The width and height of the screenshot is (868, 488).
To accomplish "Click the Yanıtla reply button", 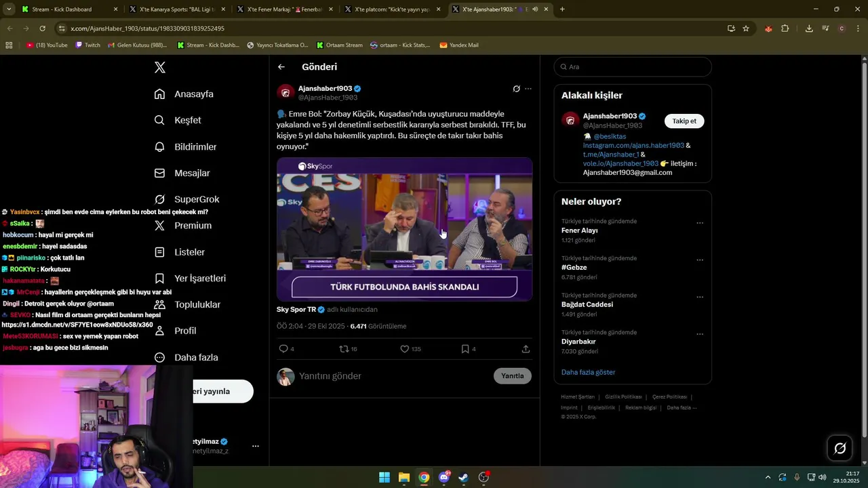I will (x=513, y=376).
